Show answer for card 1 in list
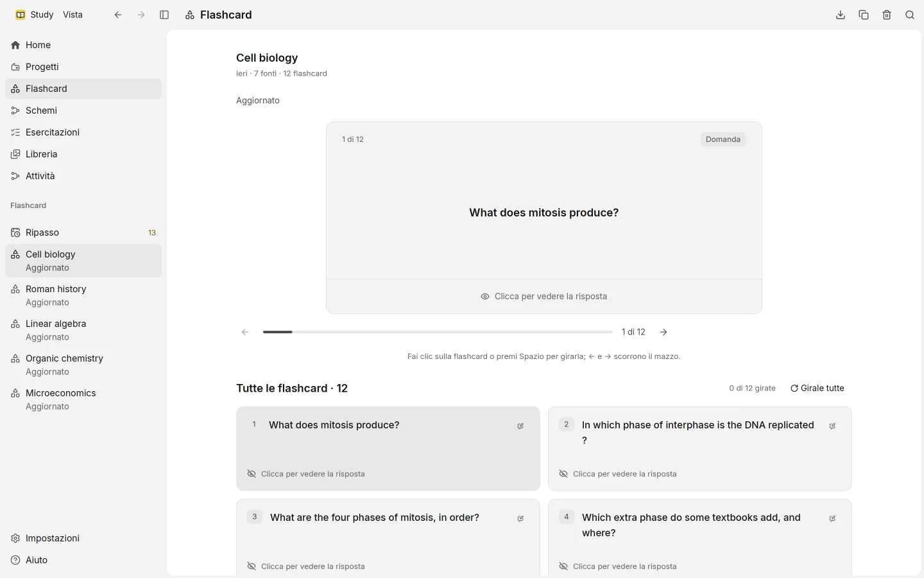924x578 pixels. [306, 474]
